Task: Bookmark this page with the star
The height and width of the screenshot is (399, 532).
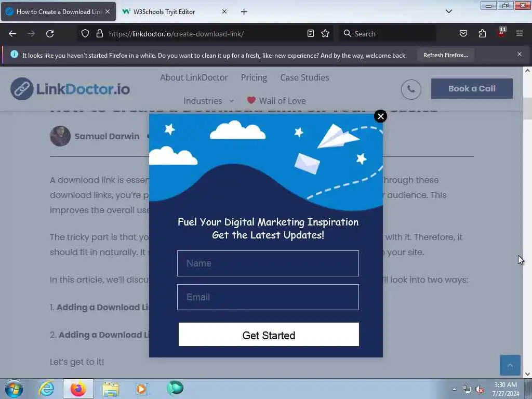Action: (x=325, y=33)
